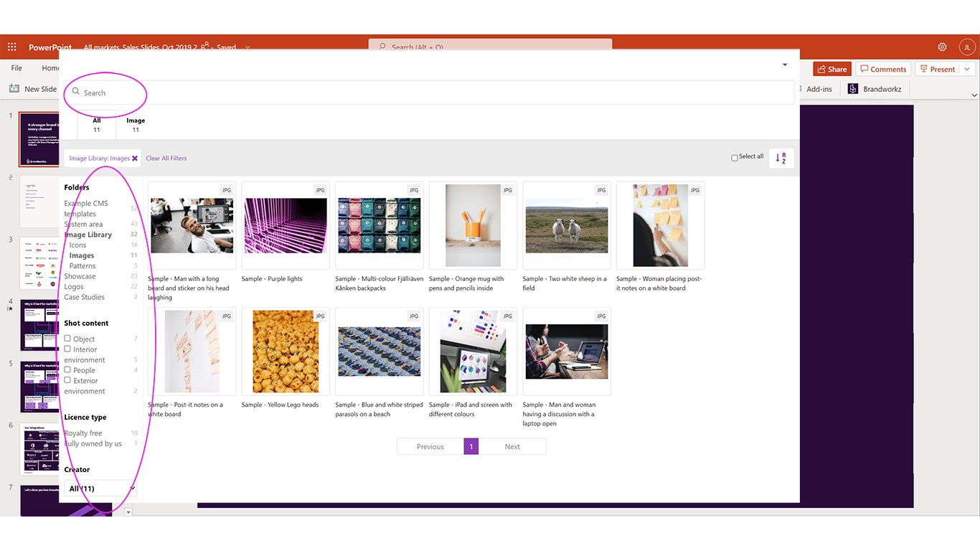Select the man and woman discussion image

point(567,352)
